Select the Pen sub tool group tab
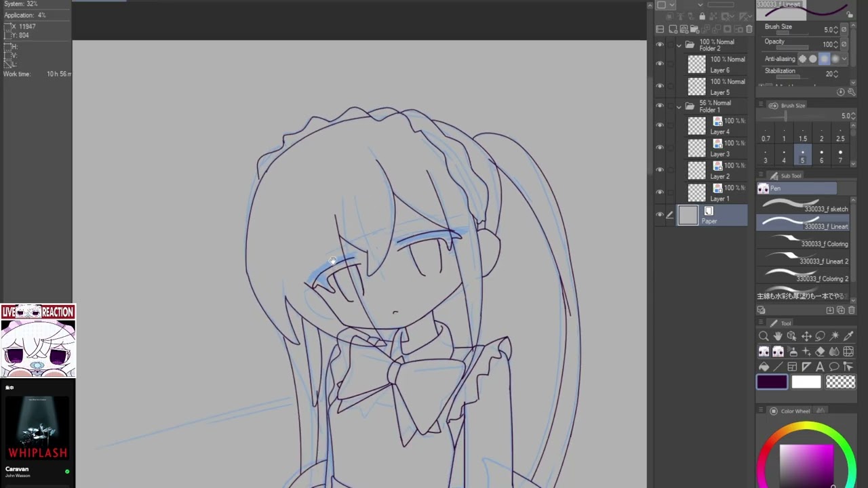Viewport: 868px width, 488px height. [797, 188]
